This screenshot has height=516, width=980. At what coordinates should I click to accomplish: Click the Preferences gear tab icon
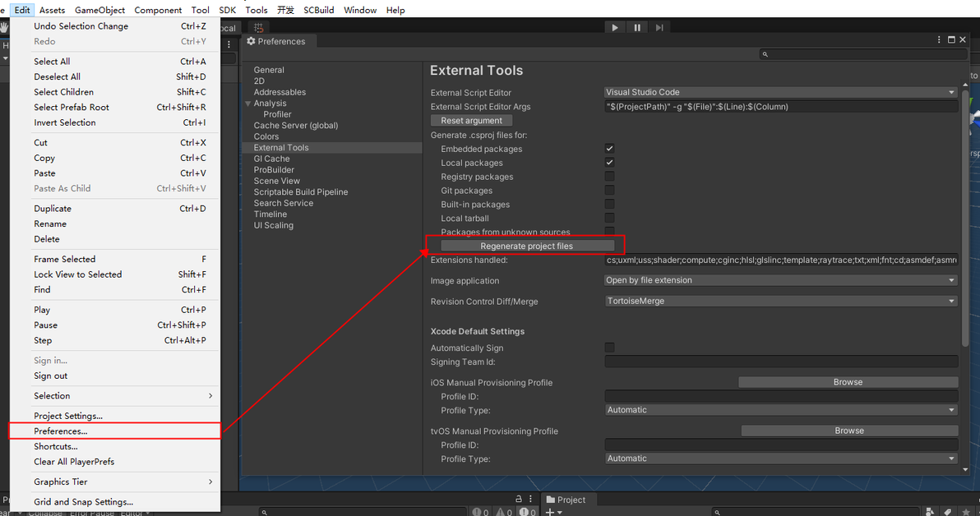[252, 41]
